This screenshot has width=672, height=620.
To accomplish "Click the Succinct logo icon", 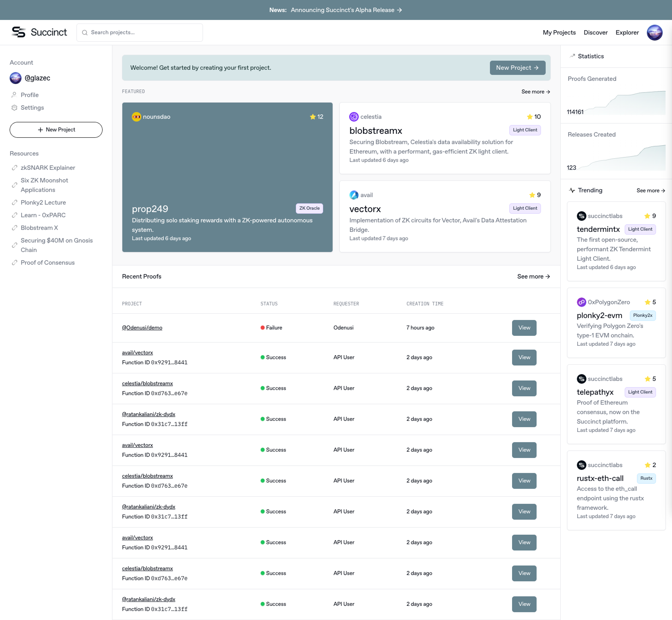I will [18, 32].
